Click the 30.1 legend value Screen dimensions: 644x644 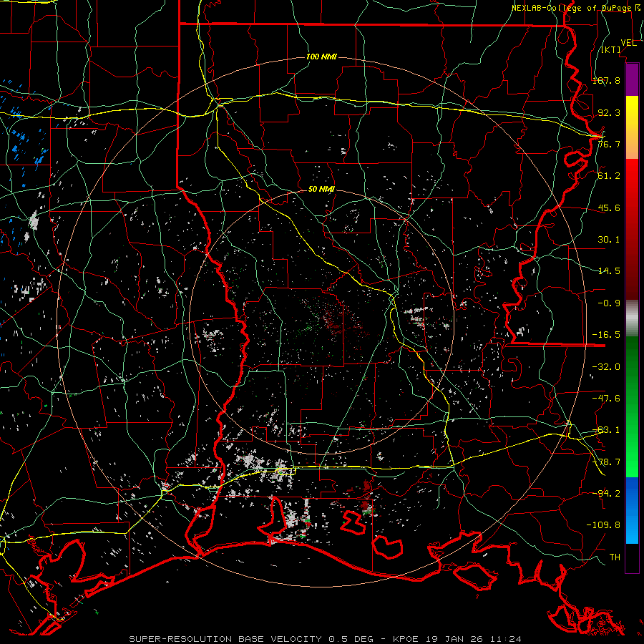pos(609,240)
